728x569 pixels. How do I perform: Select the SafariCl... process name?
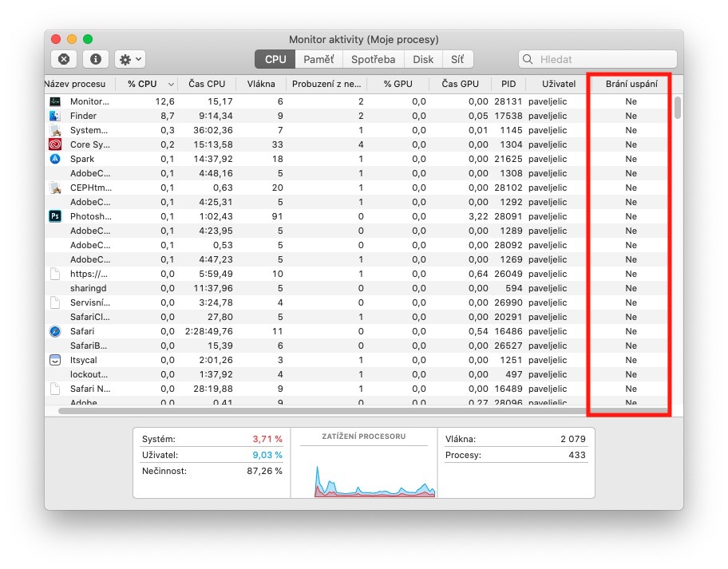[x=90, y=317]
